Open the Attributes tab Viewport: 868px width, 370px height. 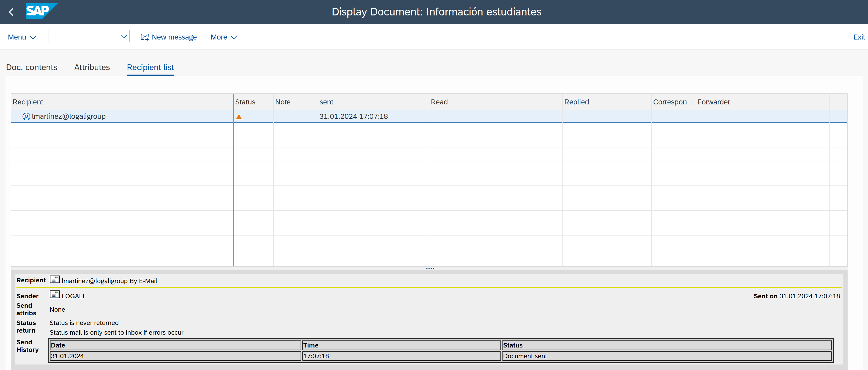92,68
